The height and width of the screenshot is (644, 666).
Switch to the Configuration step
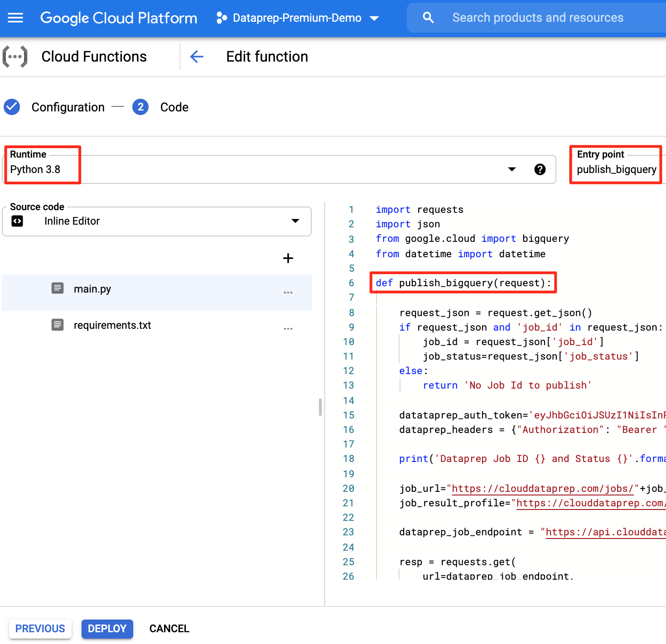pos(68,107)
